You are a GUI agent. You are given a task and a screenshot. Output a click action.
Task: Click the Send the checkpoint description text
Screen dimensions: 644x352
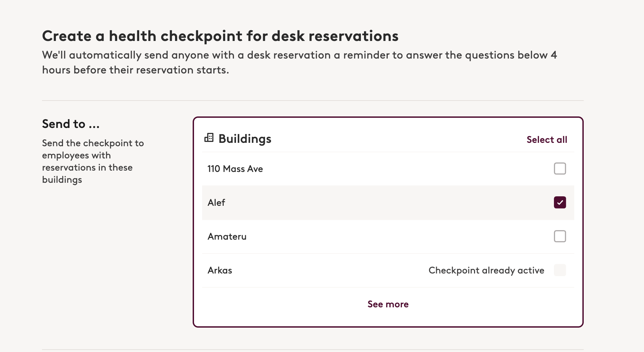coord(93,161)
